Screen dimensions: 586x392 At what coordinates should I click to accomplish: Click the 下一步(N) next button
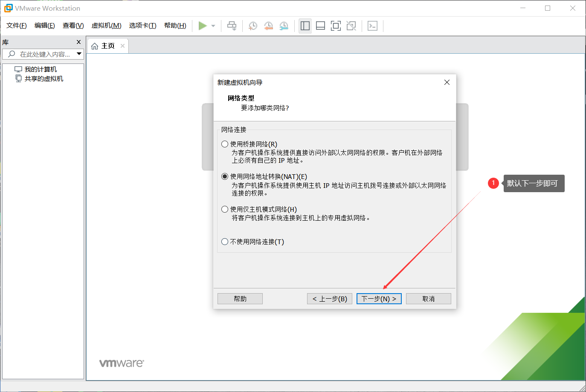(379, 299)
